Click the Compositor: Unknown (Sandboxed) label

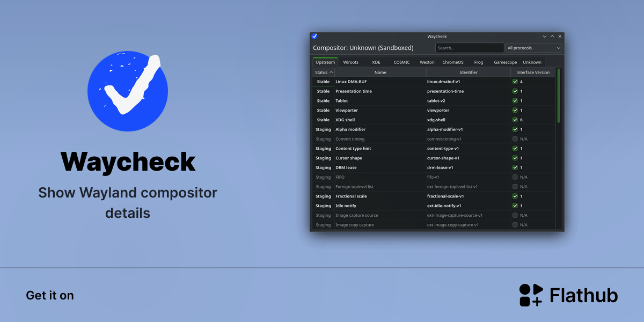click(363, 48)
